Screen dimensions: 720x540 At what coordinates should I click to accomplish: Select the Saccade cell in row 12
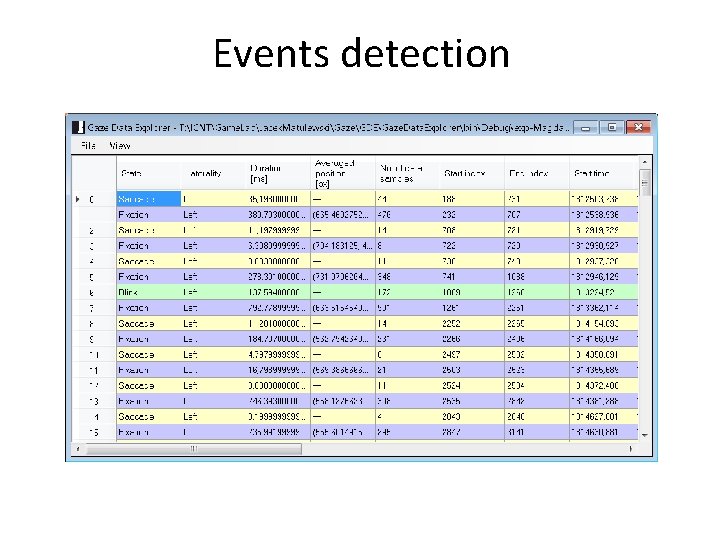(149, 385)
